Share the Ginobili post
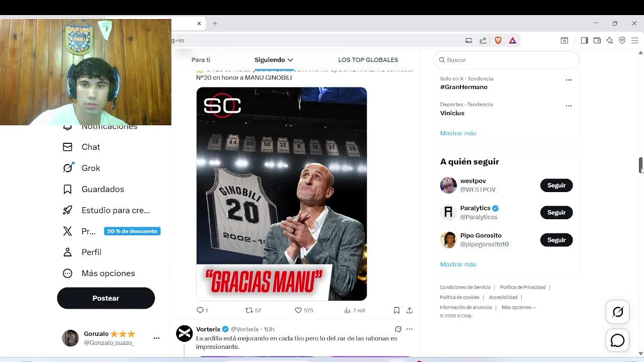This screenshot has width=644, height=362. tap(410, 310)
